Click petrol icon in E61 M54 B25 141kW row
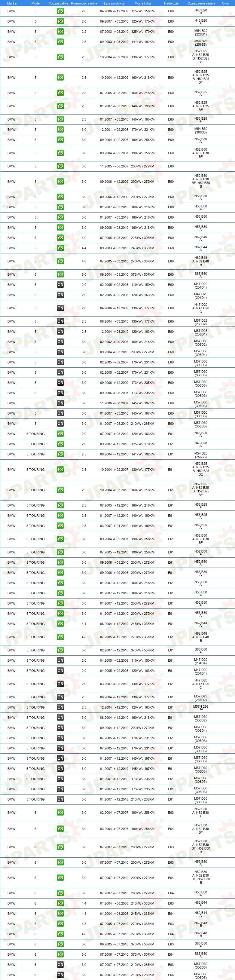The height and width of the screenshot is (980, 235). point(60,454)
